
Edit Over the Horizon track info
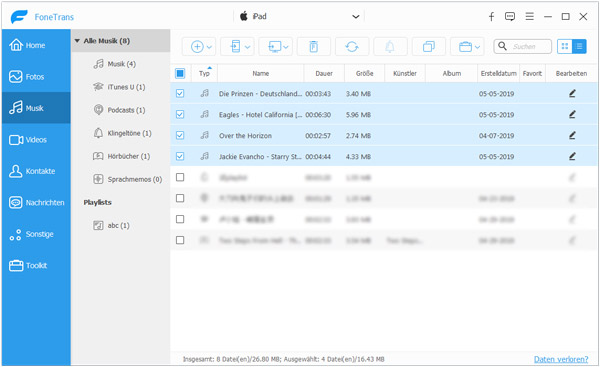click(572, 135)
